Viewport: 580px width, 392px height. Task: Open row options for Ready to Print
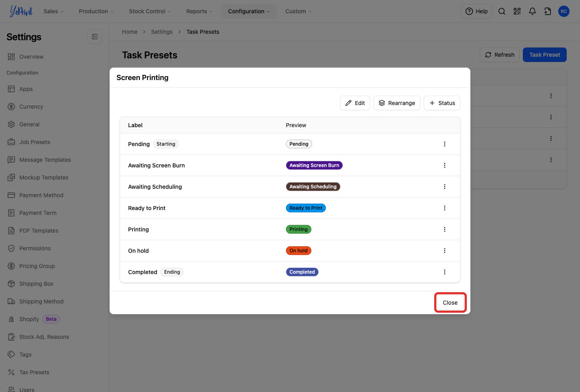click(x=445, y=208)
